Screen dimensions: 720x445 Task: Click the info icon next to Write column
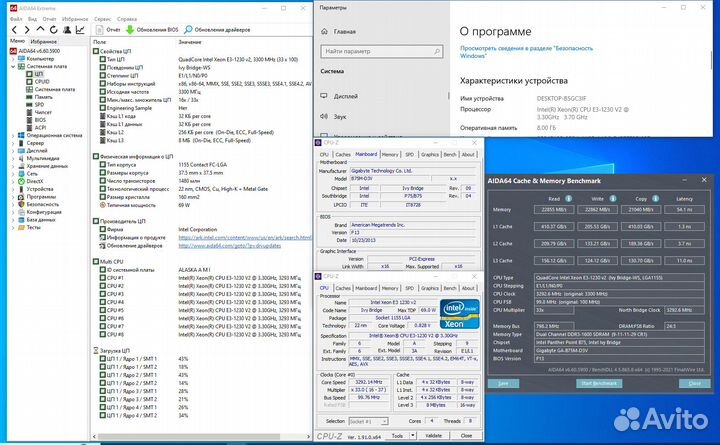click(x=613, y=199)
